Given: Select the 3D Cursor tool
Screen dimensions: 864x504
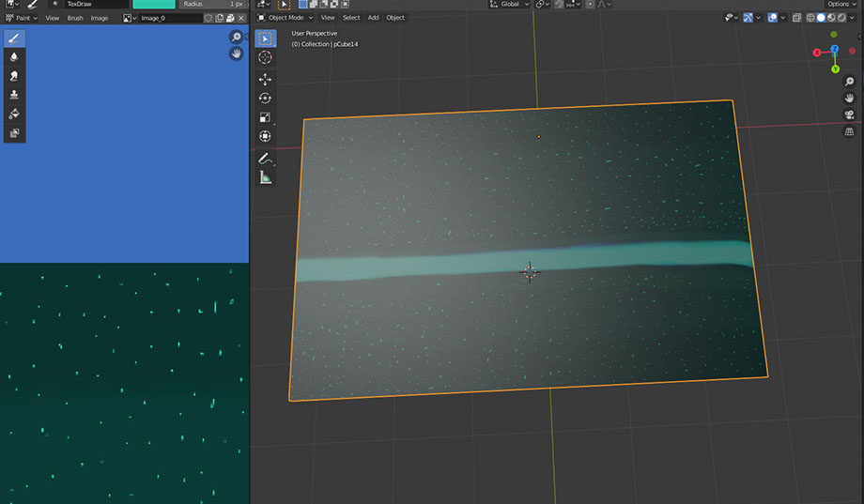Looking at the screenshot, I should [x=265, y=57].
